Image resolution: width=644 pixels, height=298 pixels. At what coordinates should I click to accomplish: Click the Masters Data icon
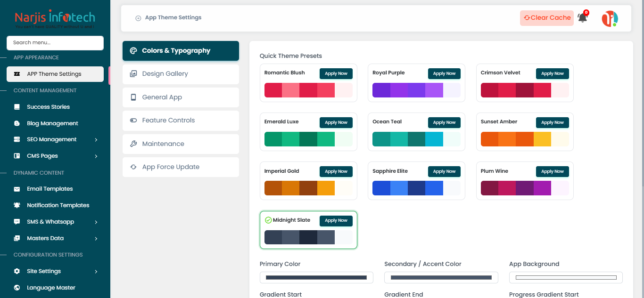tap(17, 238)
